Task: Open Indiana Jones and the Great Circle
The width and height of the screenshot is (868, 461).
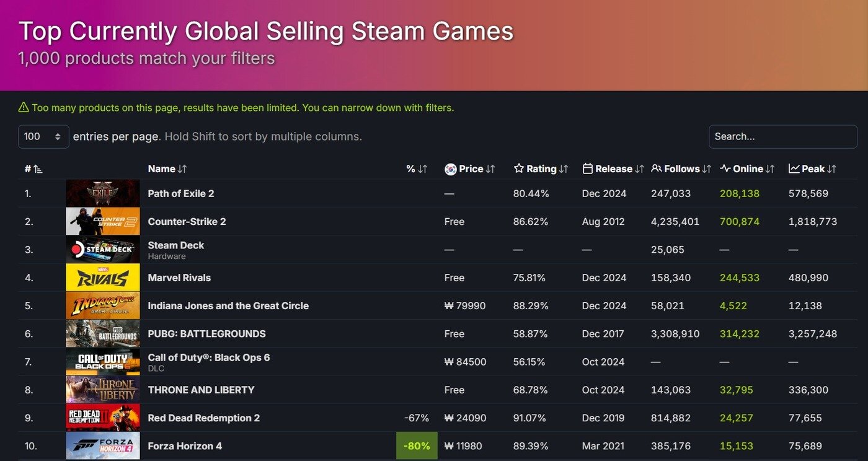Action: click(x=228, y=305)
